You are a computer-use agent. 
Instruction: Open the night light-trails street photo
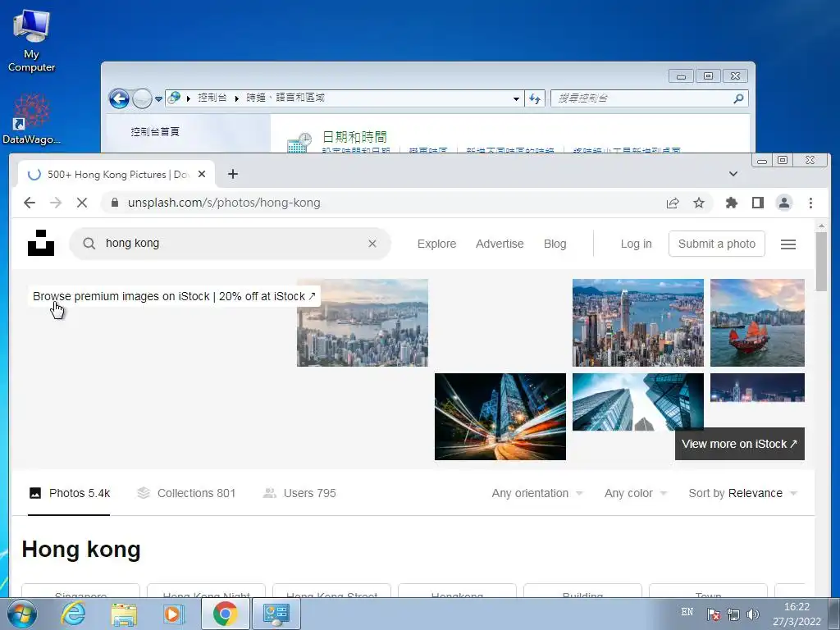click(x=500, y=416)
